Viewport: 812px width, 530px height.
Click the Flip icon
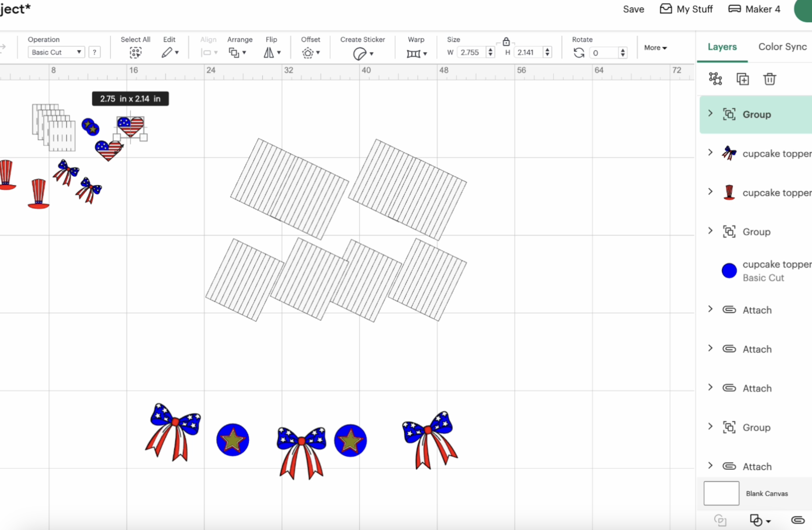[269, 52]
